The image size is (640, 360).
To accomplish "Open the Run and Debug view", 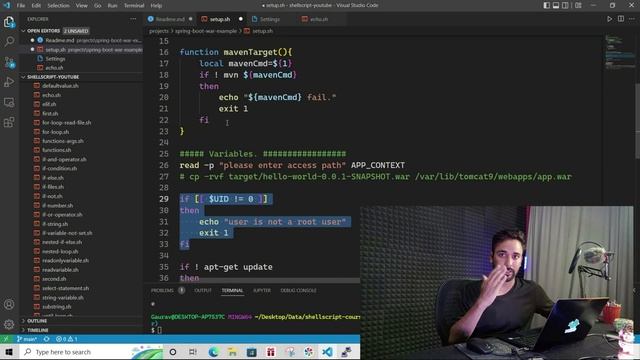I will [x=9, y=82].
